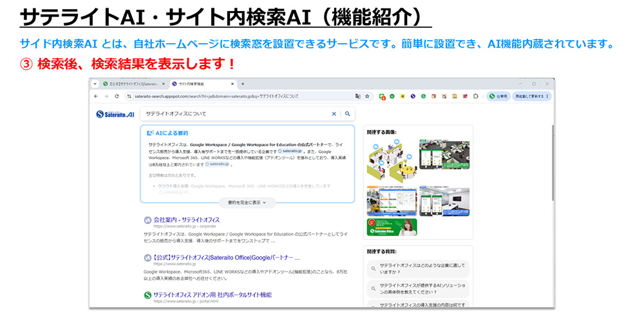Switch to the 【公式】サテライトオフィス tab
This screenshot has height=317, width=644.
134,84
